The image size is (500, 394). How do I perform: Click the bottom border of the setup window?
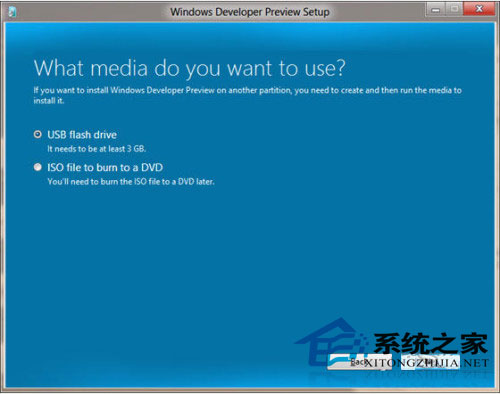coord(250,390)
